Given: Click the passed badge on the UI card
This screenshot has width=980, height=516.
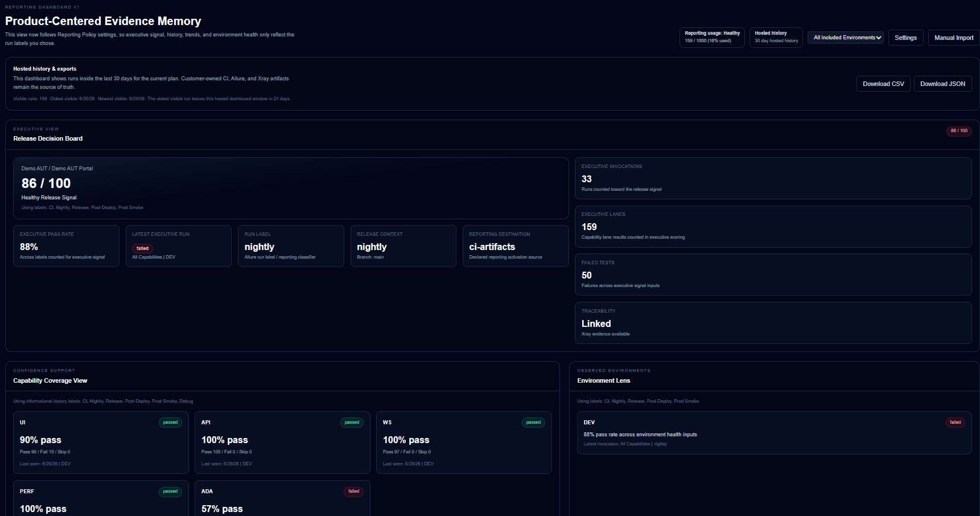Looking at the screenshot, I should point(170,423).
